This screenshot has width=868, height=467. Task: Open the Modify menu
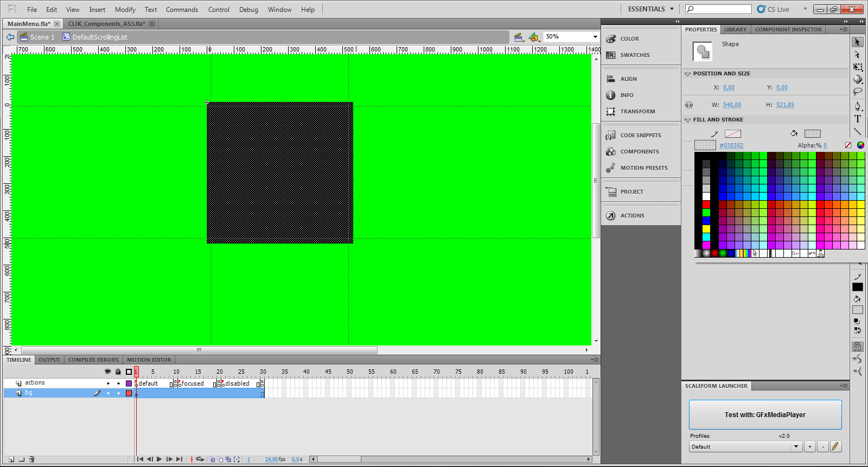click(x=125, y=10)
